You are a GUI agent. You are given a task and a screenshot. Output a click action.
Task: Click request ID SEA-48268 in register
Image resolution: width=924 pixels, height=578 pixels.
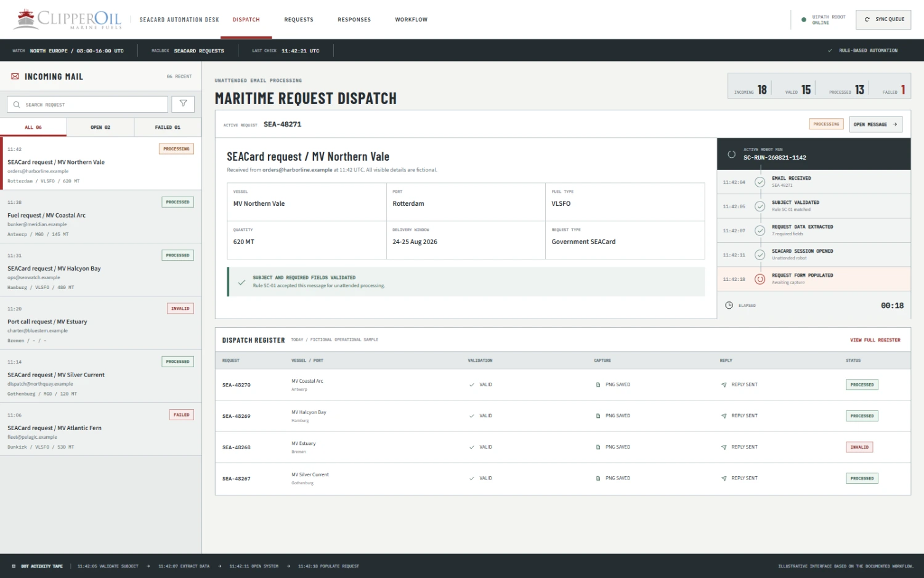point(237,447)
